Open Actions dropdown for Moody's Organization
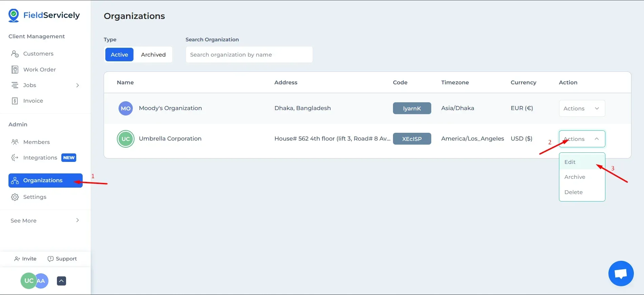Viewport: 644px width, 295px height. point(581,108)
